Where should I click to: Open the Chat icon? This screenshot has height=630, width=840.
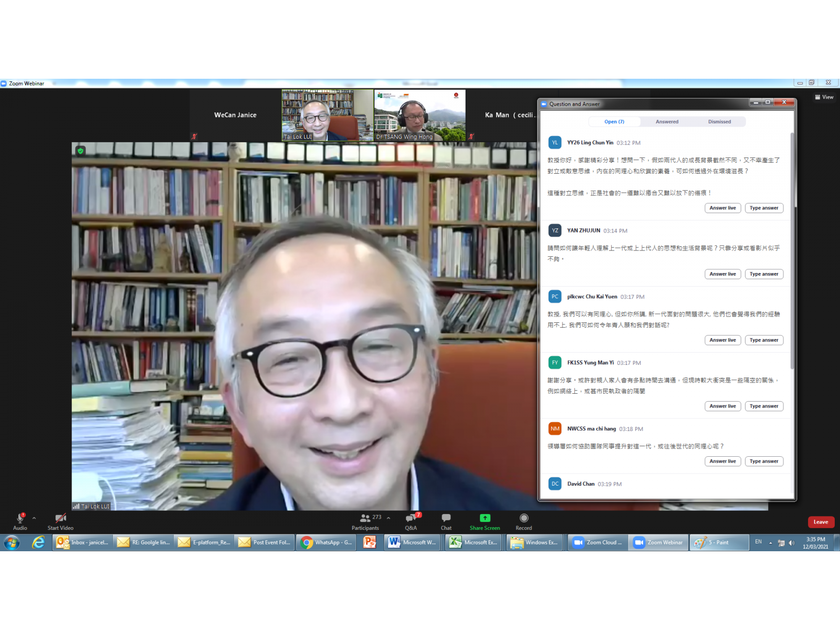[446, 519]
